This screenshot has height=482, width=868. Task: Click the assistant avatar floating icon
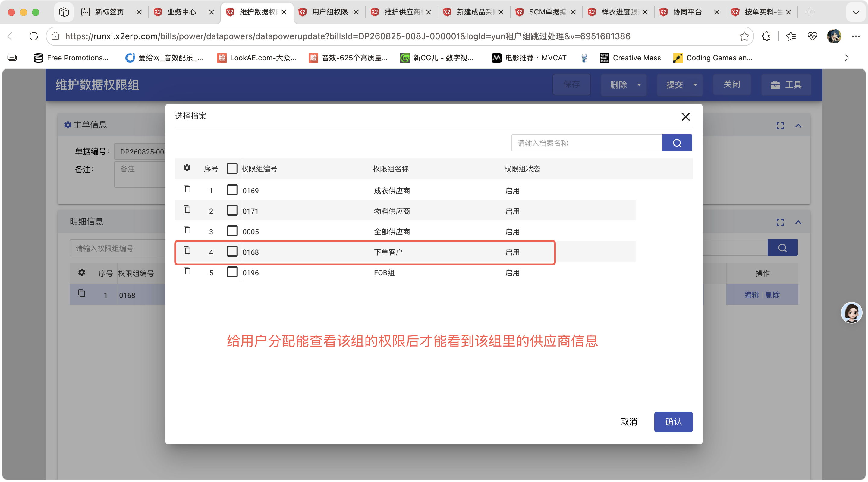[x=851, y=313]
